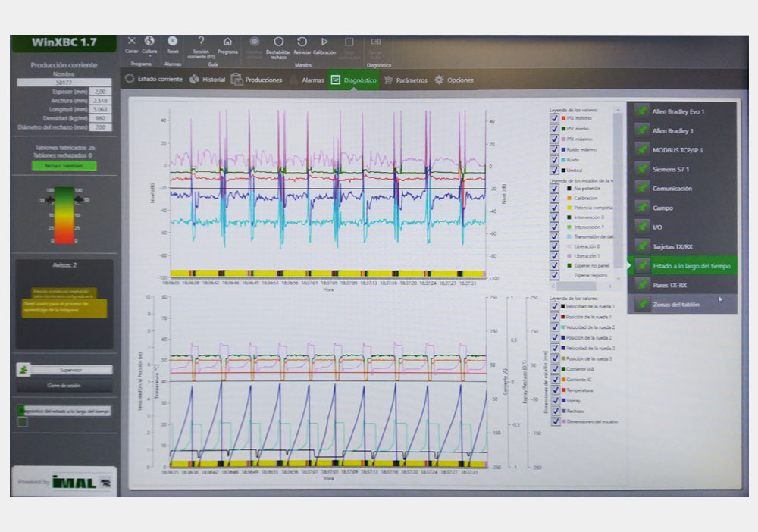Toggle the Corriente IAB checkbox
758x532 pixels.
click(x=555, y=369)
